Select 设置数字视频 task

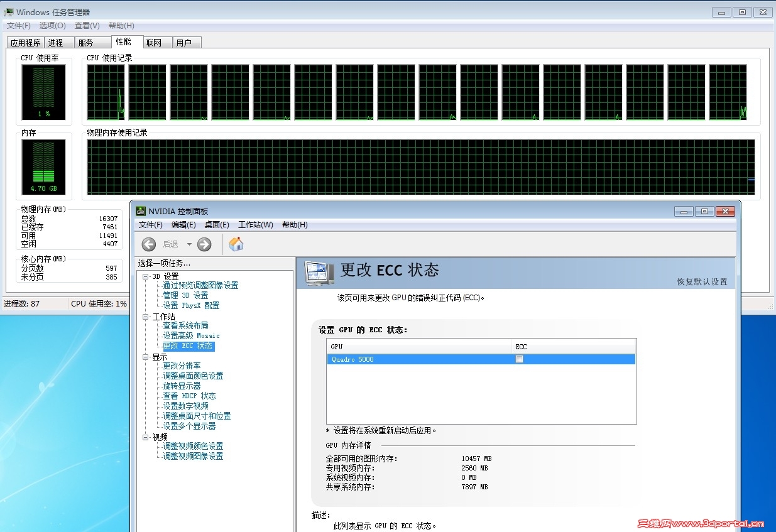tap(185, 406)
